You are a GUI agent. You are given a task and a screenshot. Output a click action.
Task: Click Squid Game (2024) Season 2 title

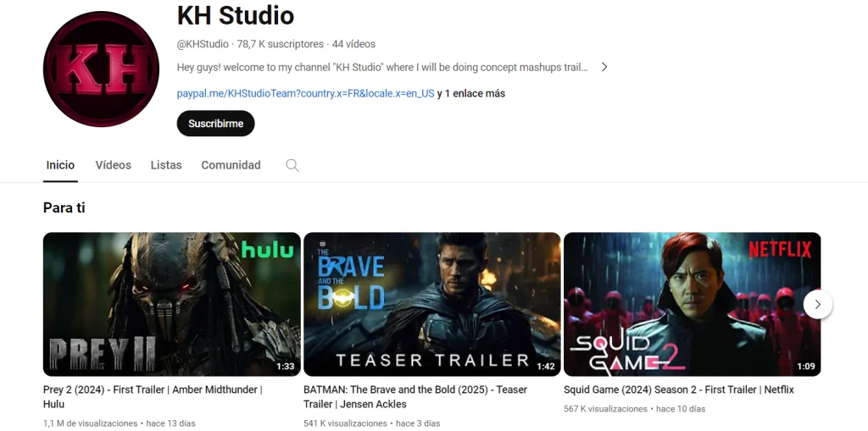(x=679, y=390)
